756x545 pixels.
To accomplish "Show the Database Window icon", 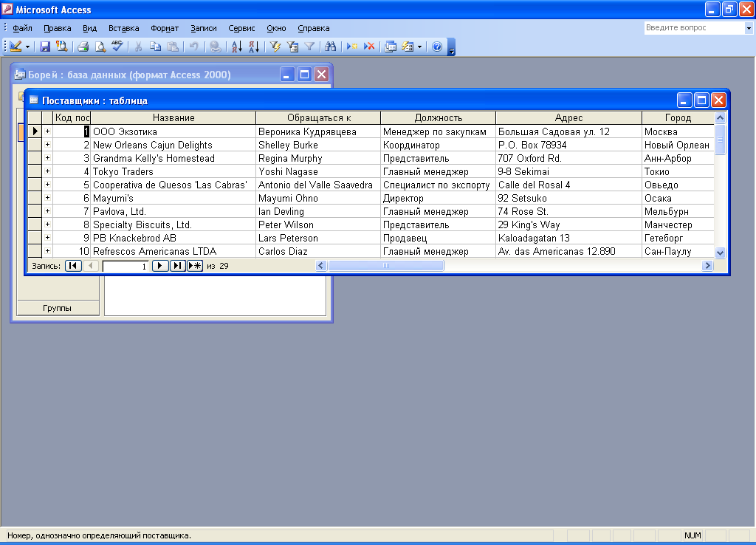I will point(391,47).
